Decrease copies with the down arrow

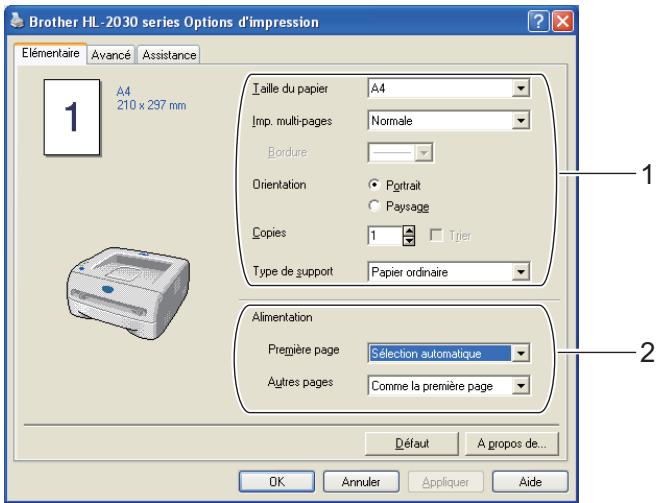pyautogui.click(x=409, y=241)
